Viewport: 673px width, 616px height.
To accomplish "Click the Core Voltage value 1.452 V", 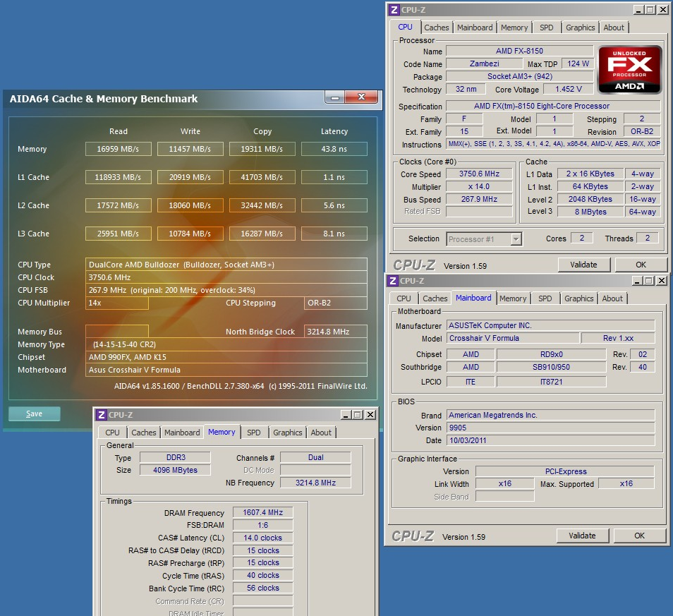I will (569, 90).
